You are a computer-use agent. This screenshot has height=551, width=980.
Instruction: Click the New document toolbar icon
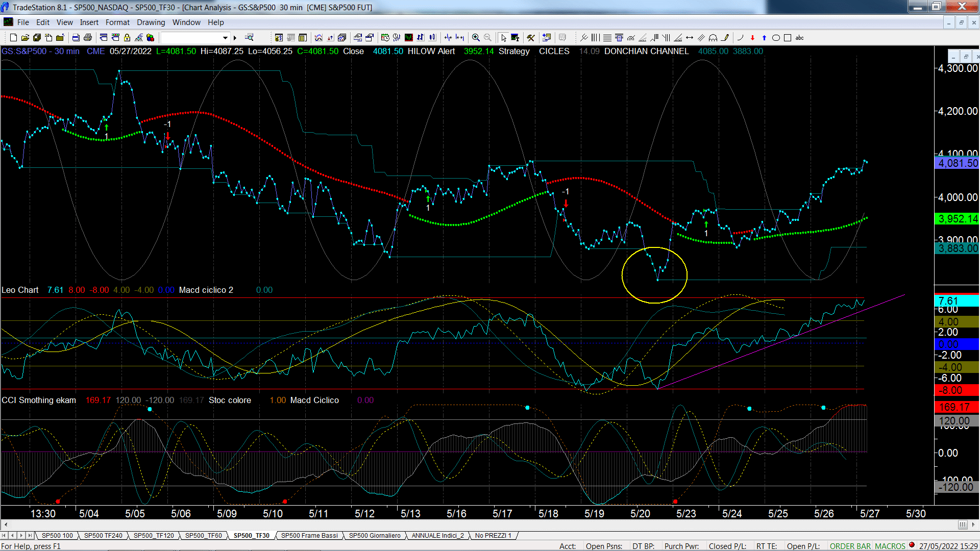(x=13, y=37)
